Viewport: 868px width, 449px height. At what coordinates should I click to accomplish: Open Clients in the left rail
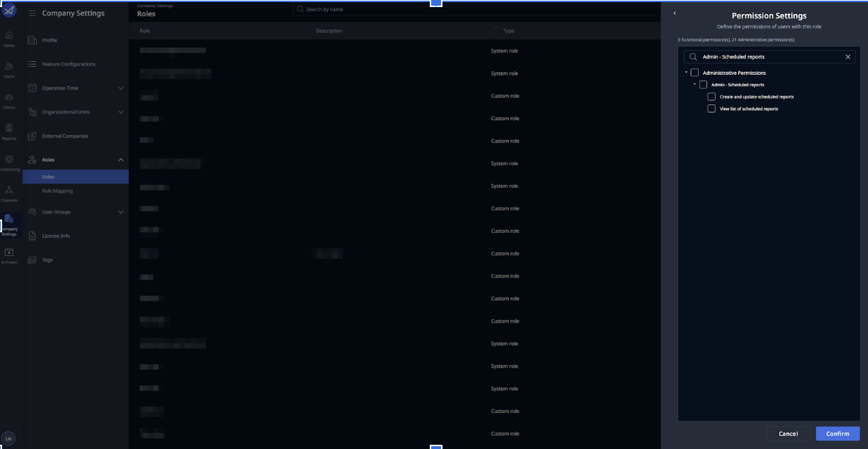click(x=9, y=101)
